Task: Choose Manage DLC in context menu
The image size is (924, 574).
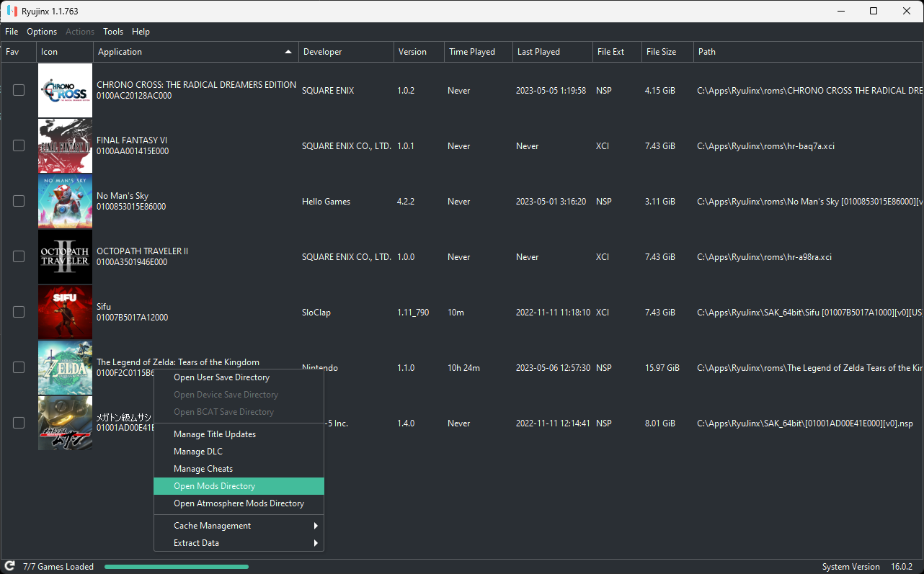Action: pos(239,452)
